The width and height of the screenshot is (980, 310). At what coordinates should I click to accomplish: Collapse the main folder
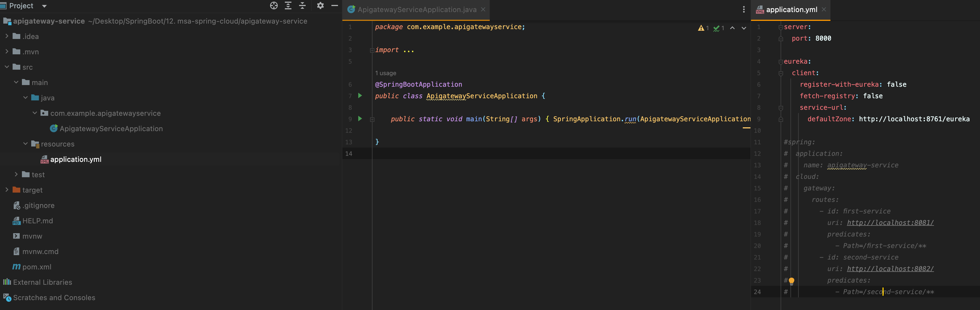coord(16,82)
